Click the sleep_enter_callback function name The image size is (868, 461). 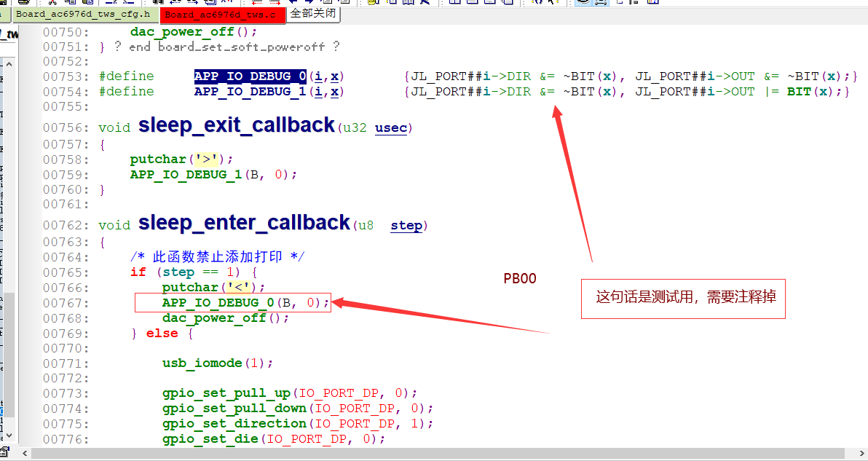[244, 223]
